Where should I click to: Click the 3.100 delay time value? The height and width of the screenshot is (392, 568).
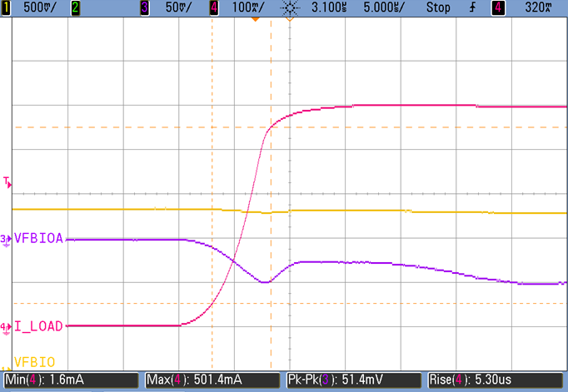[331, 7]
